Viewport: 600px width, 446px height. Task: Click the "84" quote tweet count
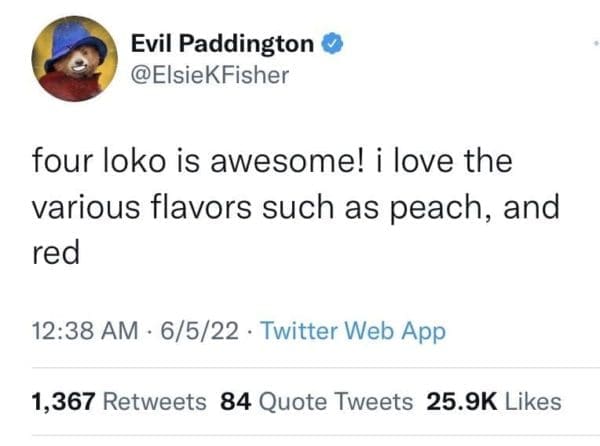click(x=234, y=402)
